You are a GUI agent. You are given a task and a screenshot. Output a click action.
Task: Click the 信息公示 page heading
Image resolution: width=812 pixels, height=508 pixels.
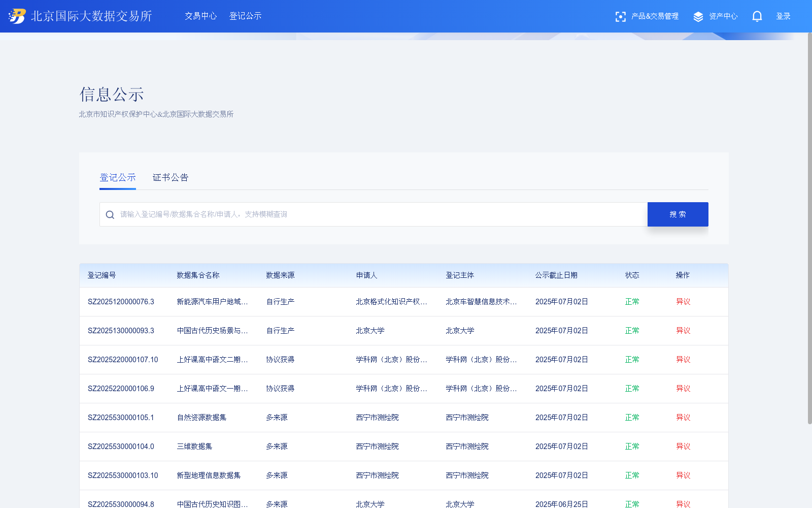point(112,94)
